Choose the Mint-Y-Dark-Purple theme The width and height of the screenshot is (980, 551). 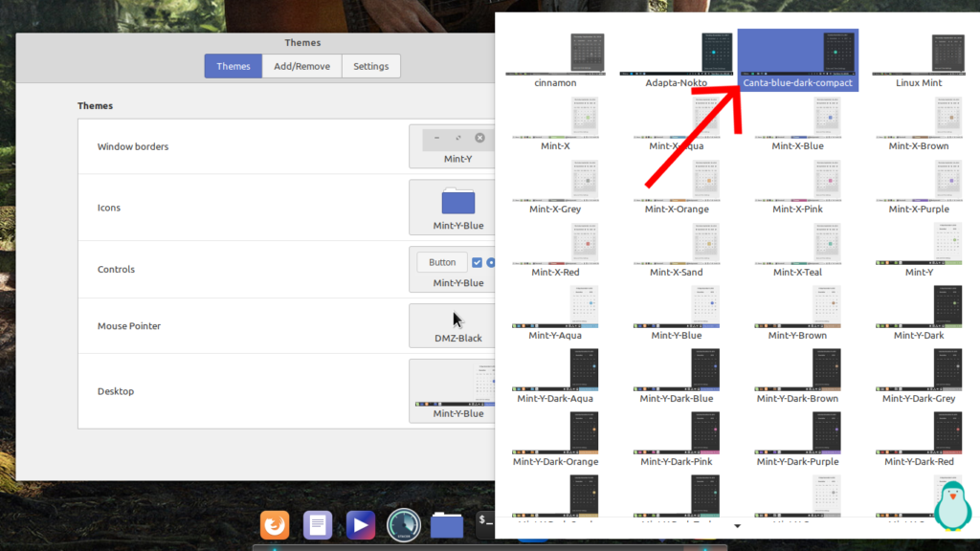click(797, 439)
